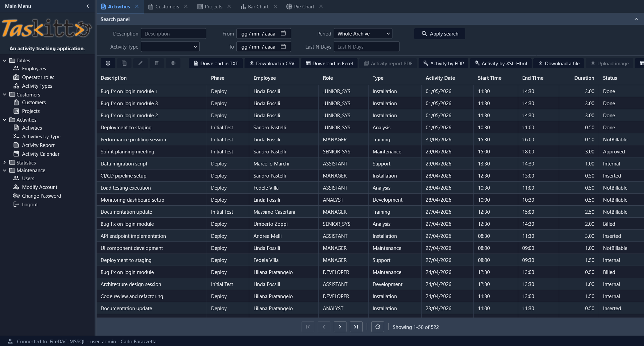Click the Description search input field

pyautogui.click(x=173, y=33)
